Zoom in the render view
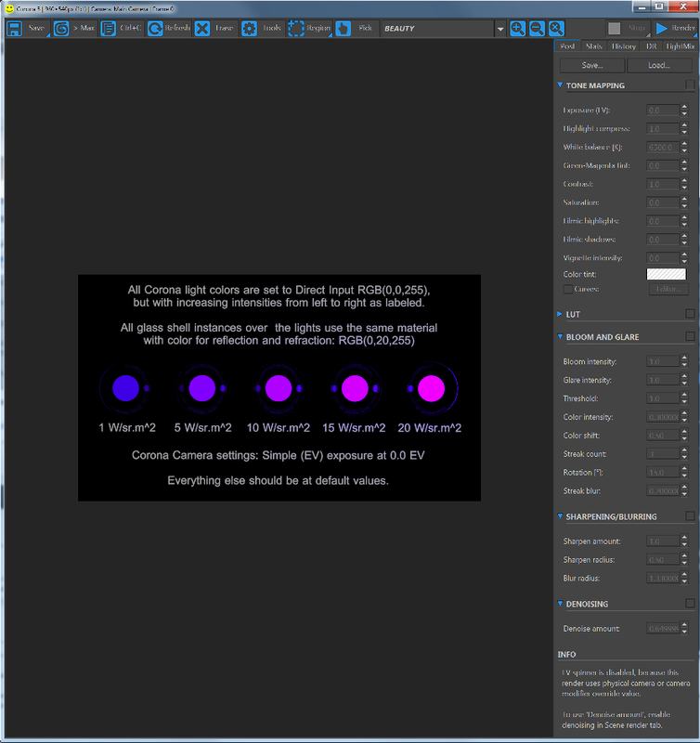 [518, 29]
